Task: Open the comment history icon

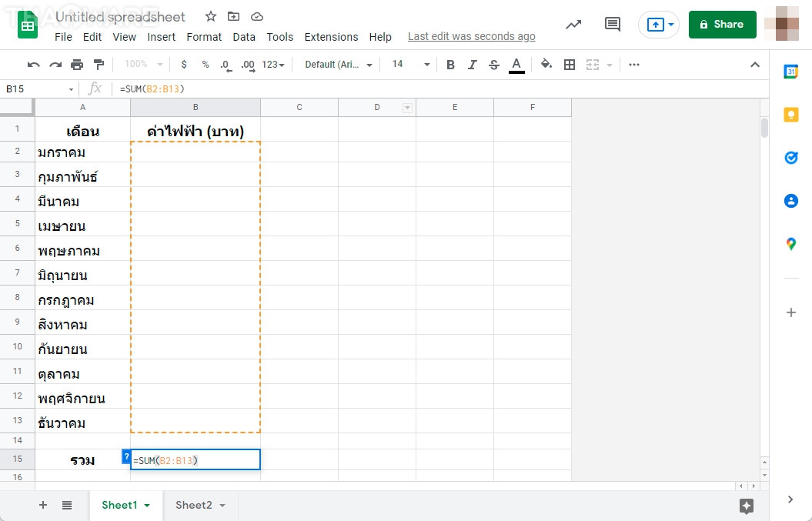Action: click(613, 25)
